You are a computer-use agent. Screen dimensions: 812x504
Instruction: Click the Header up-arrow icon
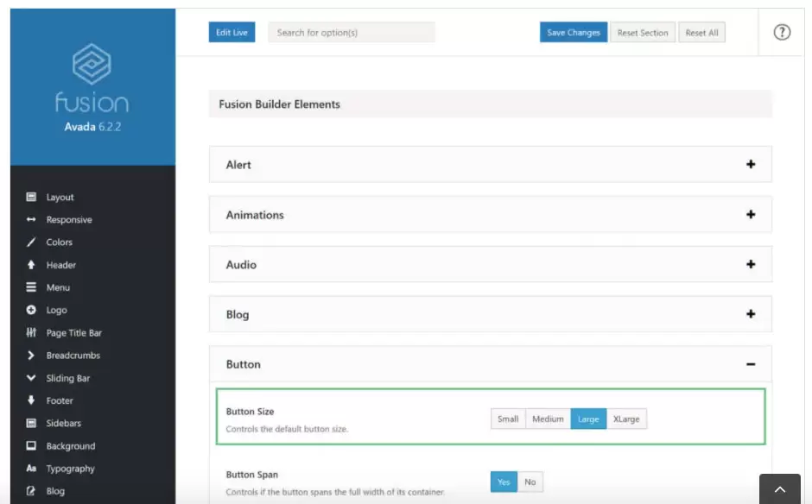coord(31,264)
